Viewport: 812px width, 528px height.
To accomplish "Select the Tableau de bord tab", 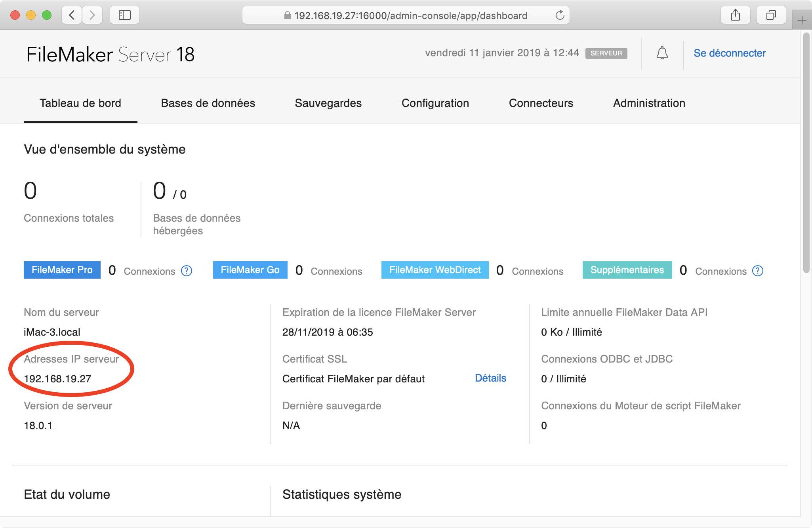I will pyautogui.click(x=80, y=103).
